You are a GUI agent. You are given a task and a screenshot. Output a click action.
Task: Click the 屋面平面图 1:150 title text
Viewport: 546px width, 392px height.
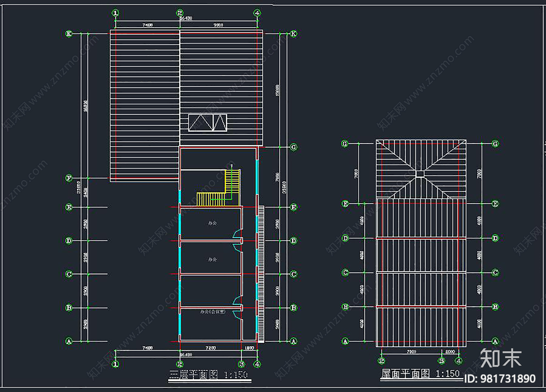420,374
